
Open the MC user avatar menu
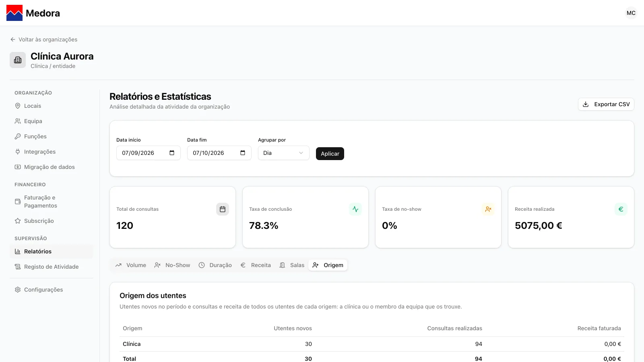tap(631, 13)
